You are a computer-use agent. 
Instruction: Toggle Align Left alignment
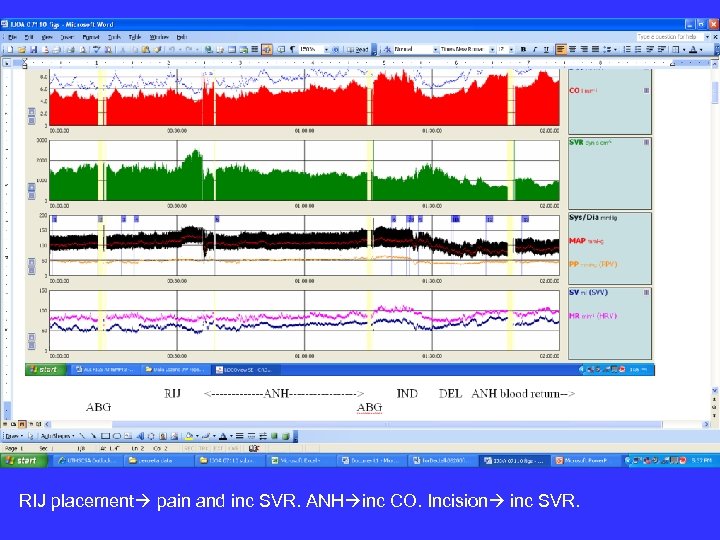pos(561,49)
